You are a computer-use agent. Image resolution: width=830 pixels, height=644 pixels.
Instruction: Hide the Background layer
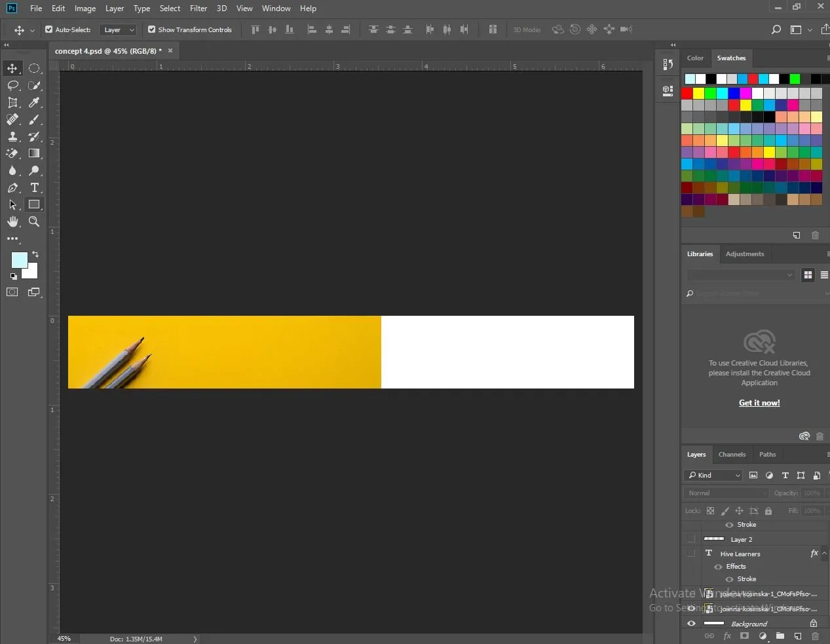(691, 624)
